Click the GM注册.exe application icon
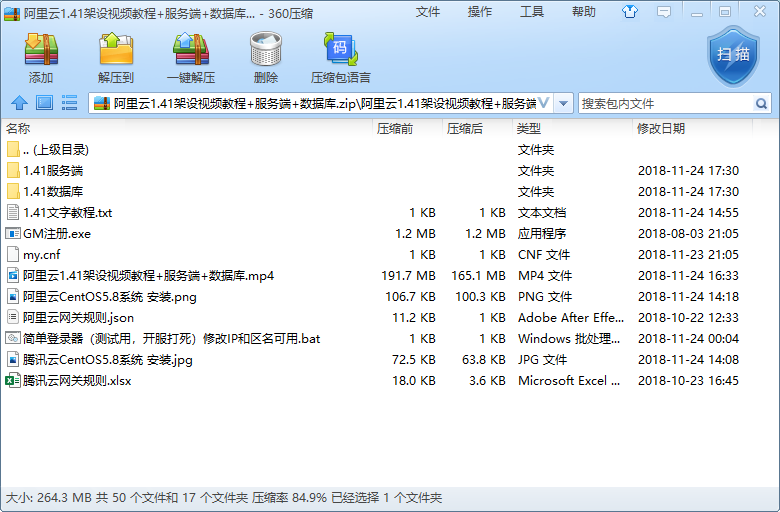The image size is (780, 512). click(x=13, y=233)
